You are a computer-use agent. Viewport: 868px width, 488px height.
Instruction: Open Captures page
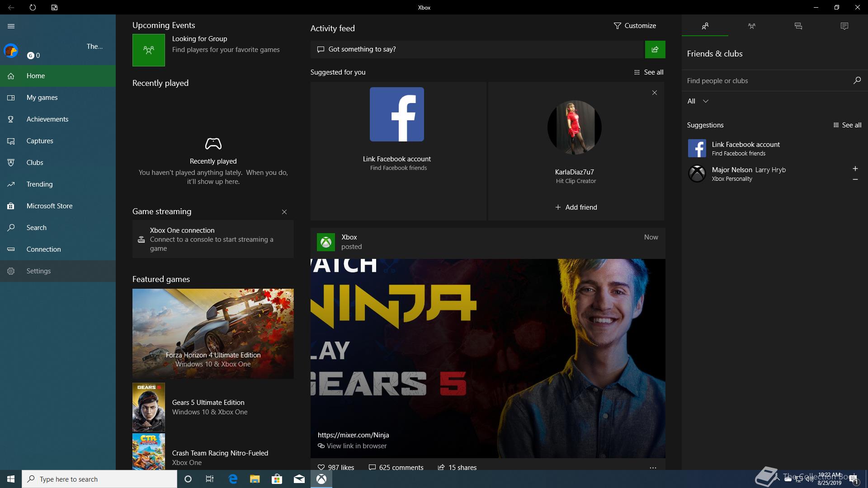click(58, 141)
